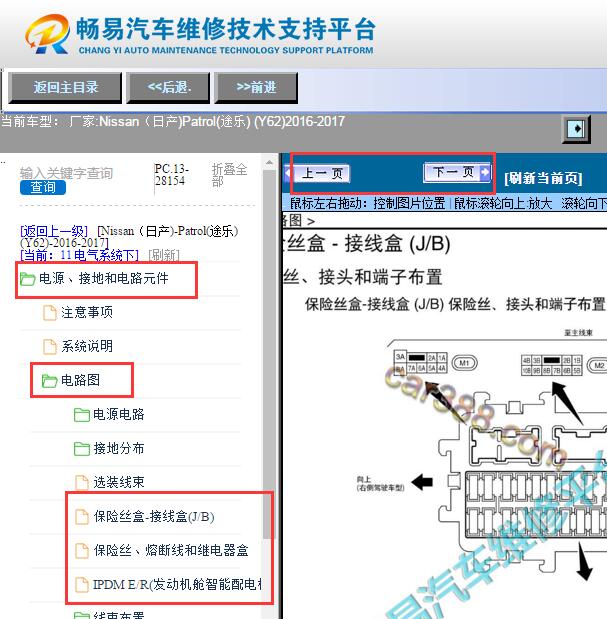The width and height of the screenshot is (607, 619).
Task: Go forward with the >>前进 button
Action: tap(256, 88)
